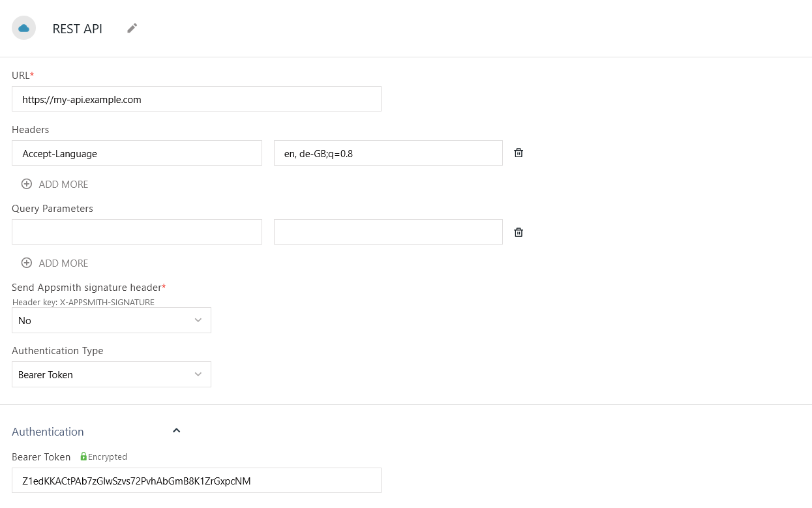
Task: Open the Send Appsmith signature header dropdown
Action: point(111,320)
